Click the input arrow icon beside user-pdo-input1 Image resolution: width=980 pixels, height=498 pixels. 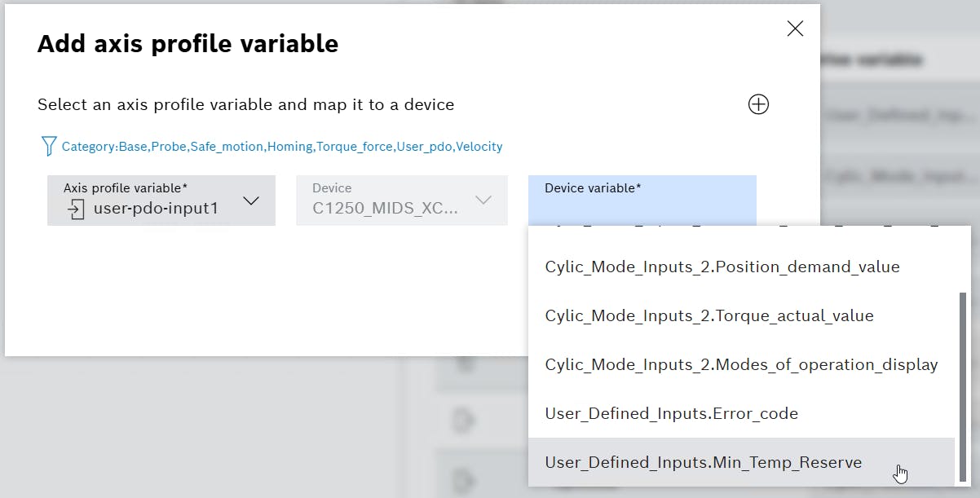76,209
